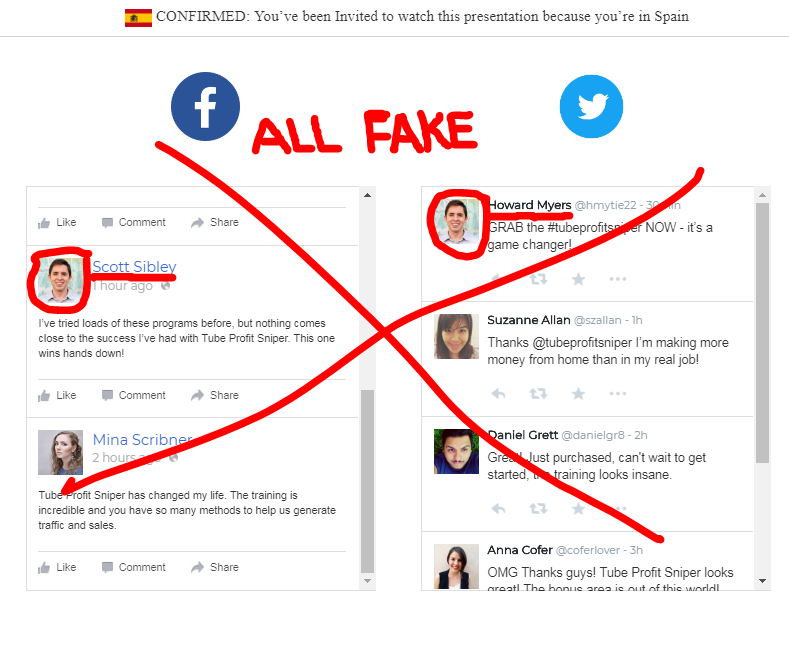
Task: Favorite Howard Myers' tweet with star
Action: (578, 279)
